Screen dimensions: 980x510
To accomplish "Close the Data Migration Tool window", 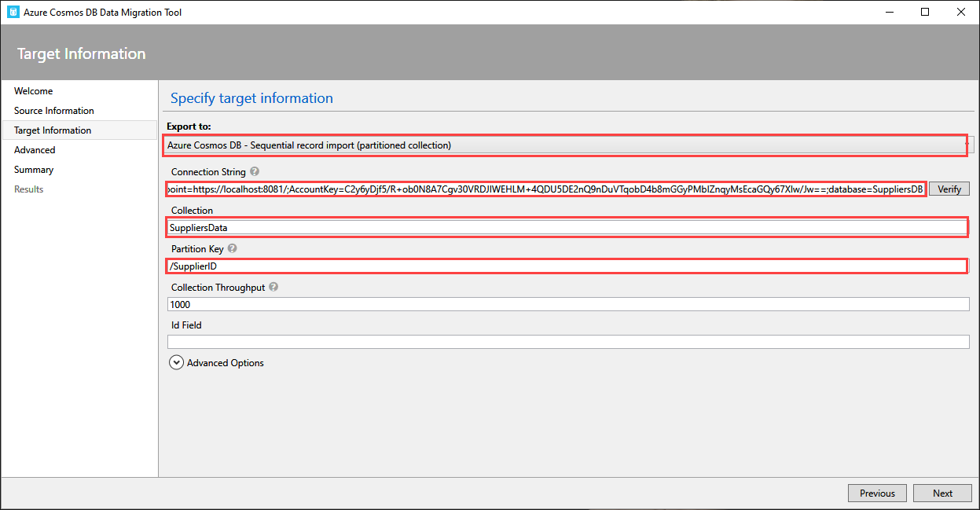I will click(x=960, y=12).
